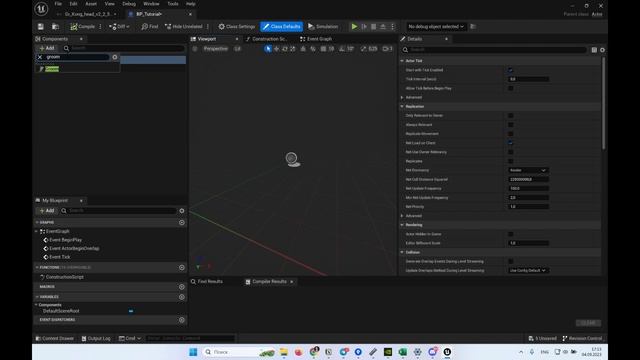640x360 pixels.
Task: Open Update Overlaps Method During Level Streaming dropdown
Action: point(528,270)
